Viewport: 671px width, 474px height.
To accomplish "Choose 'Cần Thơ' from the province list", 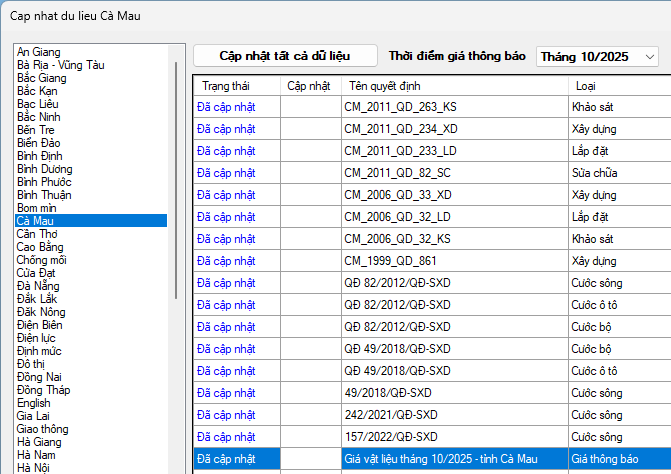I will [39, 233].
